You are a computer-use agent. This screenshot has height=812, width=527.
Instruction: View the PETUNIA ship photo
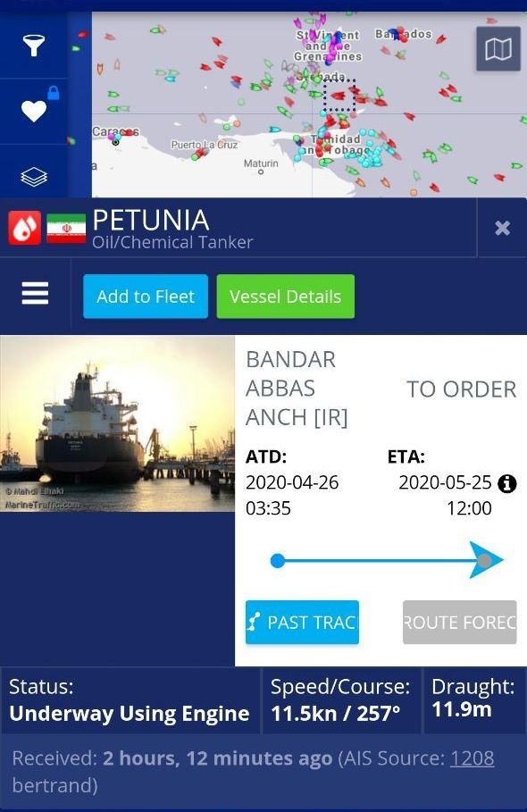pyautogui.click(x=118, y=423)
